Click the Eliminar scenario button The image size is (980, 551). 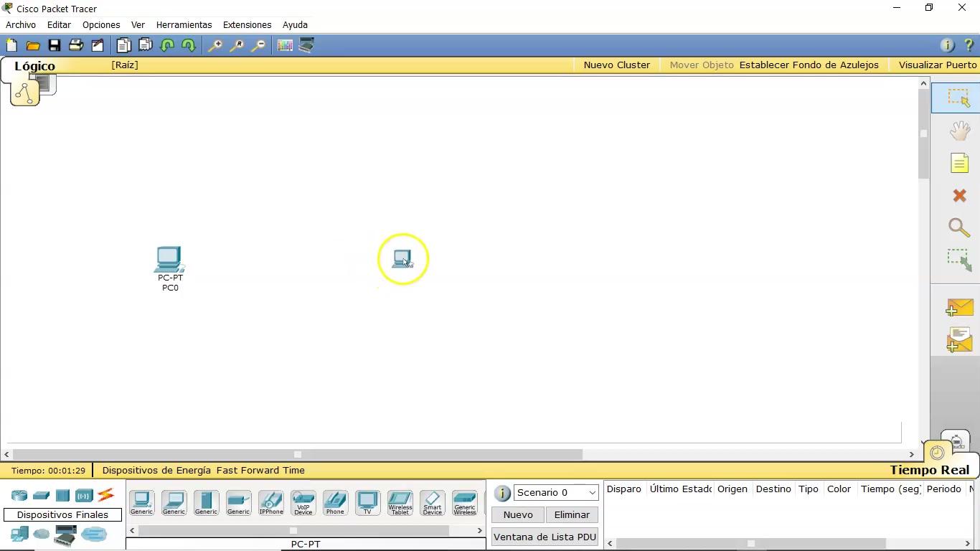click(572, 514)
